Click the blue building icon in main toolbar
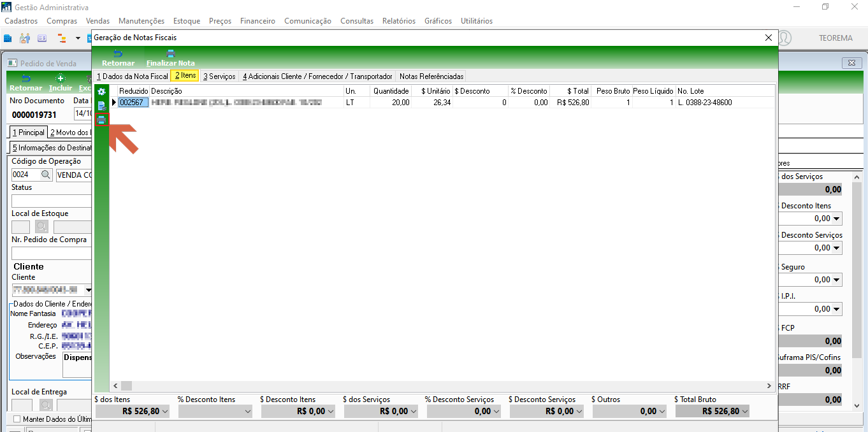This screenshot has width=868, height=432. pyautogui.click(x=8, y=38)
